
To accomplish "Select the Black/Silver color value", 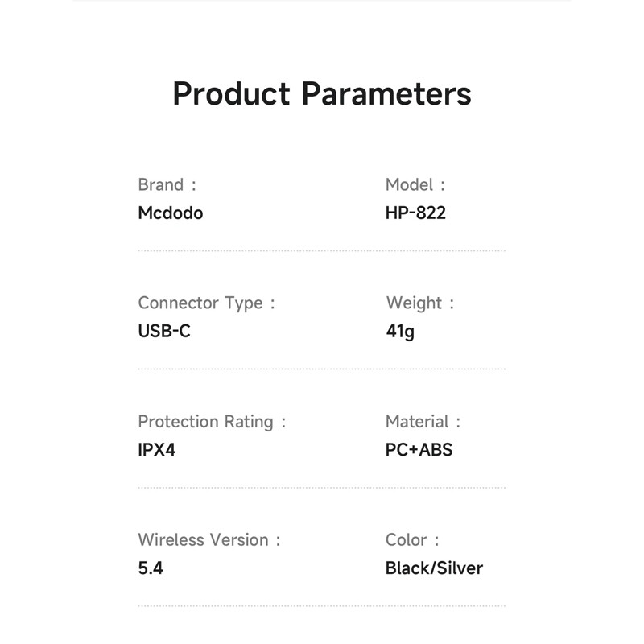I will click(434, 568).
